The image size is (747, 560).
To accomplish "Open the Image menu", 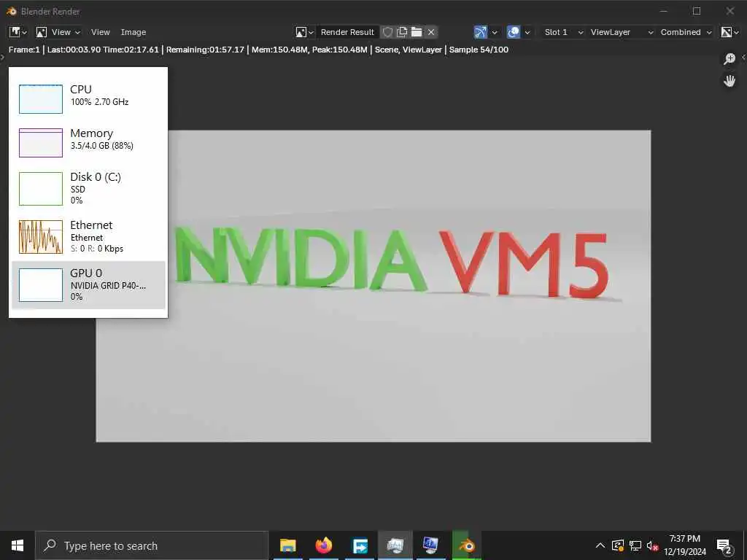I will click(133, 32).
